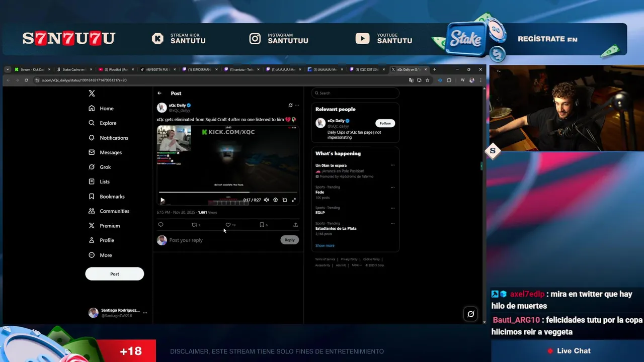This screenshot has height=362, width=644.
Task: Open the Privacy Policy footer link
Action: point(349,259)
